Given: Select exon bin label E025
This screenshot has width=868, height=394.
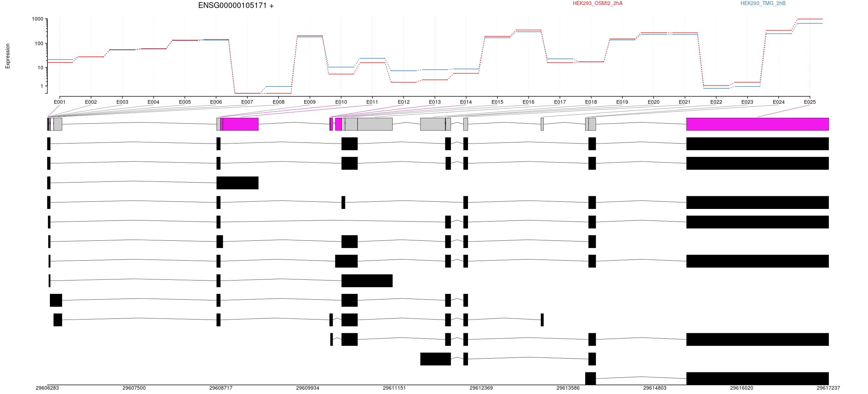Looking at the screenshot, I should click(x=810, y=102).
